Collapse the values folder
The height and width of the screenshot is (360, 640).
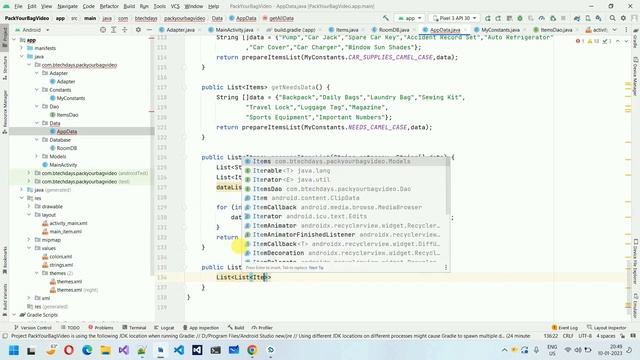[x=29, y=248]
